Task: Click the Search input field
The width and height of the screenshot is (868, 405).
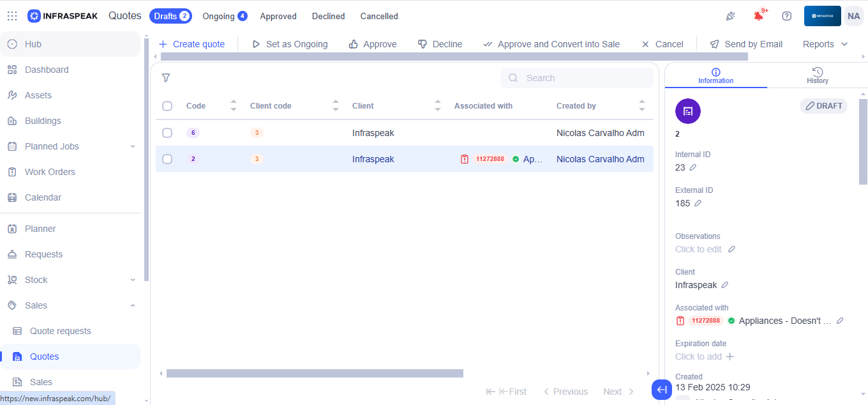Action: coord(577,78)
